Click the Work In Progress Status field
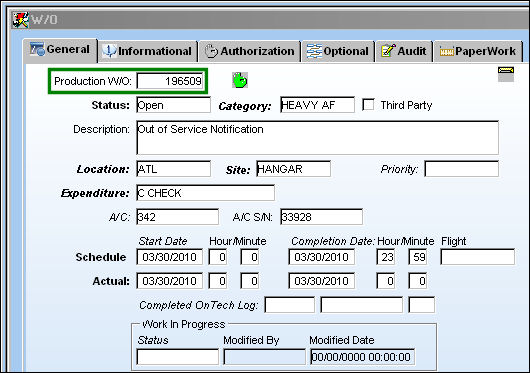The width and height of the screenshot is (530, 373). pos(177,357)
